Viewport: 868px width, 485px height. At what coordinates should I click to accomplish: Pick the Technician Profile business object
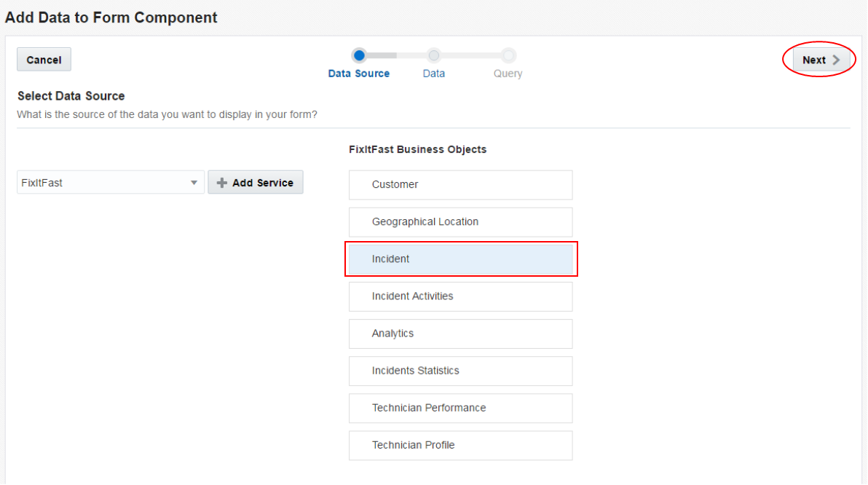point(460,445)
